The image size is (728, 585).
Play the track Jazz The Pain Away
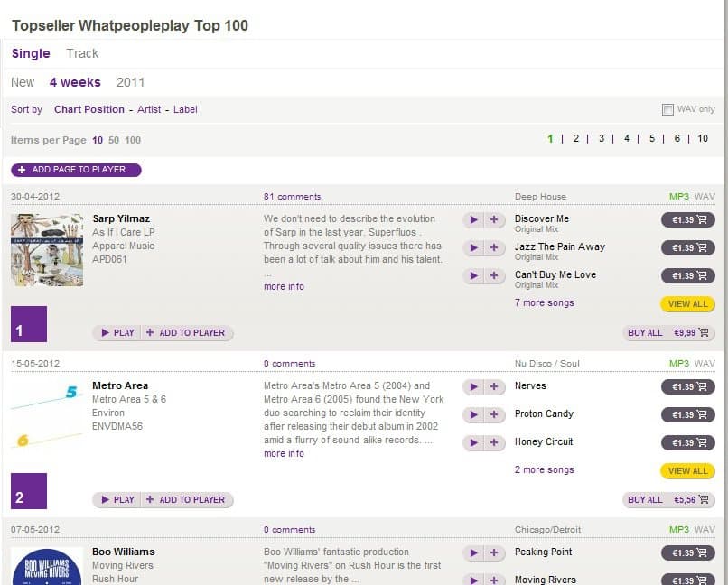[473, 247]
